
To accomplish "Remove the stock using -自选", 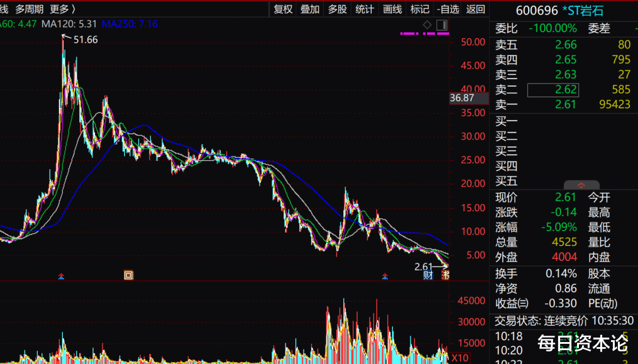I will 448,9.
